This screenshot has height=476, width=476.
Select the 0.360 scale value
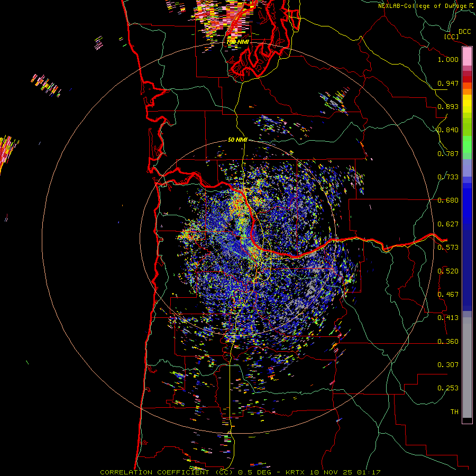(448, 342)
